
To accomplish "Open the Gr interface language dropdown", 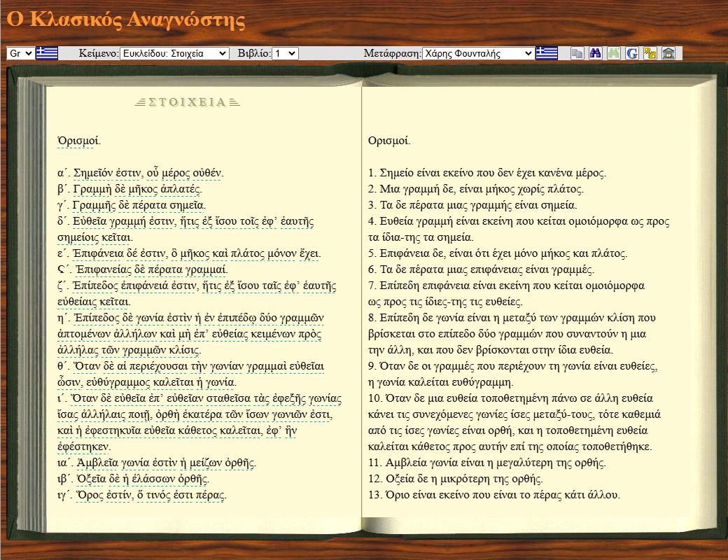I will coord(21,53).
